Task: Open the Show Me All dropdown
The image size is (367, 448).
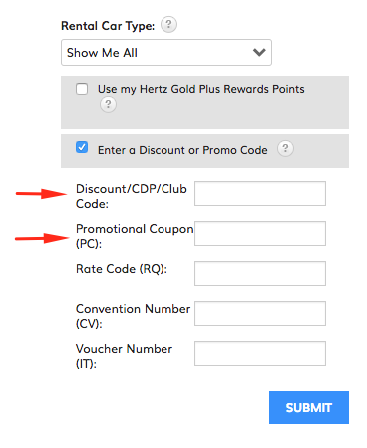Action: point(166,53)
